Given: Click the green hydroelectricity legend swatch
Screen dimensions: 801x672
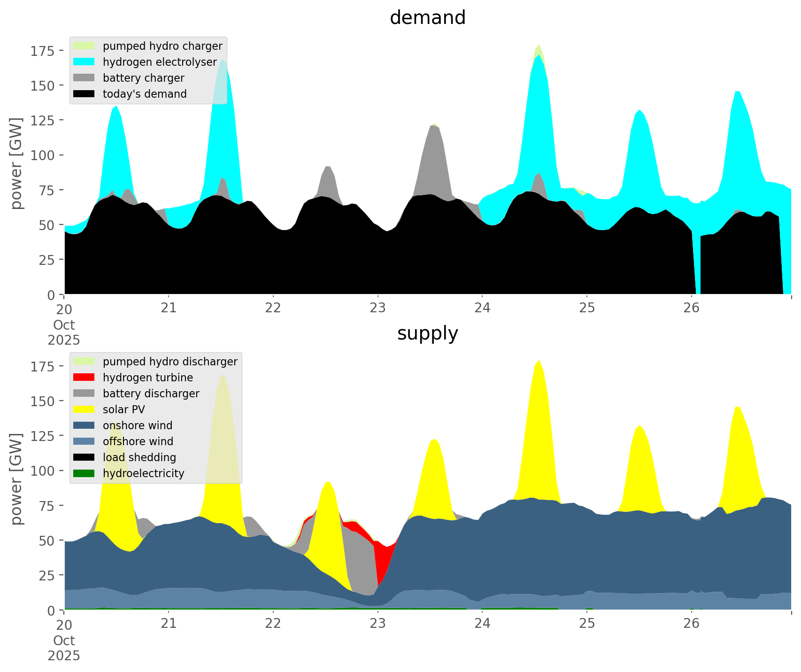Looking at the screenshot, I should pyautogui.click(x=84, y=473).
